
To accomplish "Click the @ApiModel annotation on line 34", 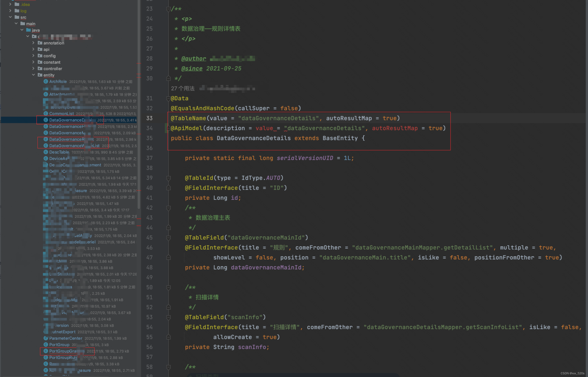I will (x=186, y=128).
